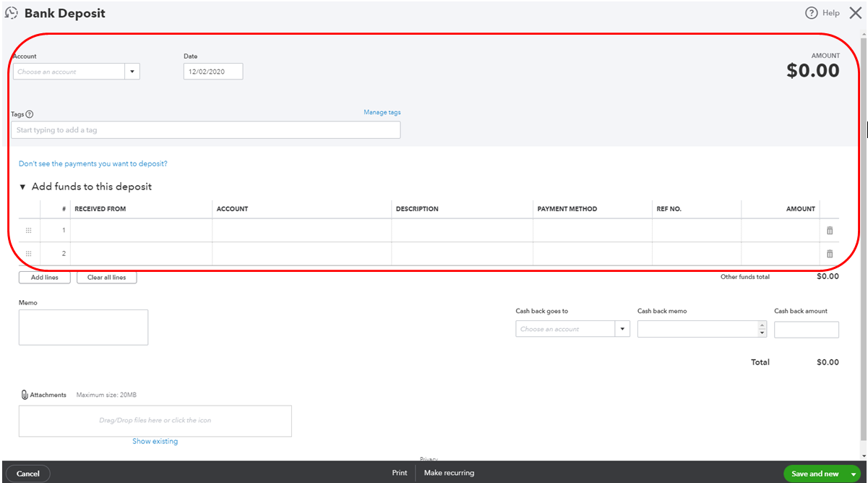Click Received From cell in row 1
Viewport: 868px width, 483px height.
click(x=141, y=231)
